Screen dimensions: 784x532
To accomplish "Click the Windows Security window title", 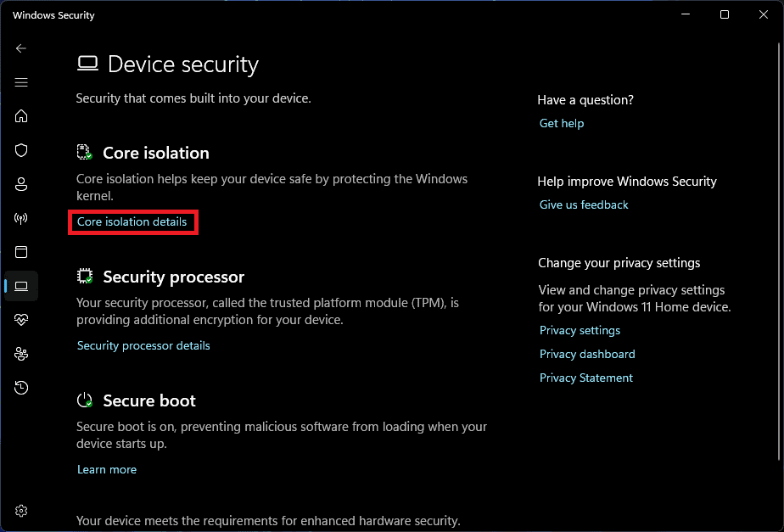I will pos(53,15).
